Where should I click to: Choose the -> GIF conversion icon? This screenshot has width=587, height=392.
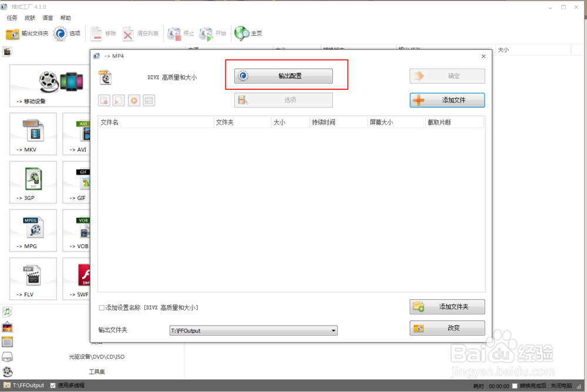pyautogui.click(x=77, y=183)
